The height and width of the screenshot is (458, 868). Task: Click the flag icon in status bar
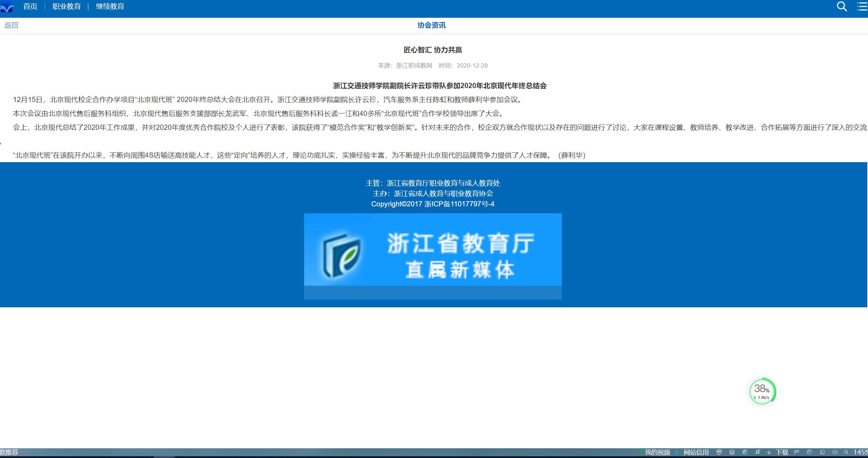797,452
